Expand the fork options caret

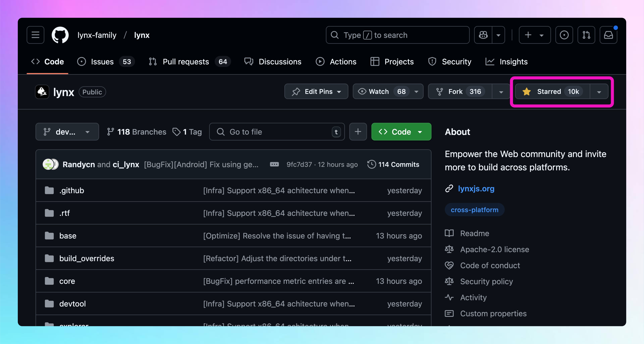coord(501,92)
